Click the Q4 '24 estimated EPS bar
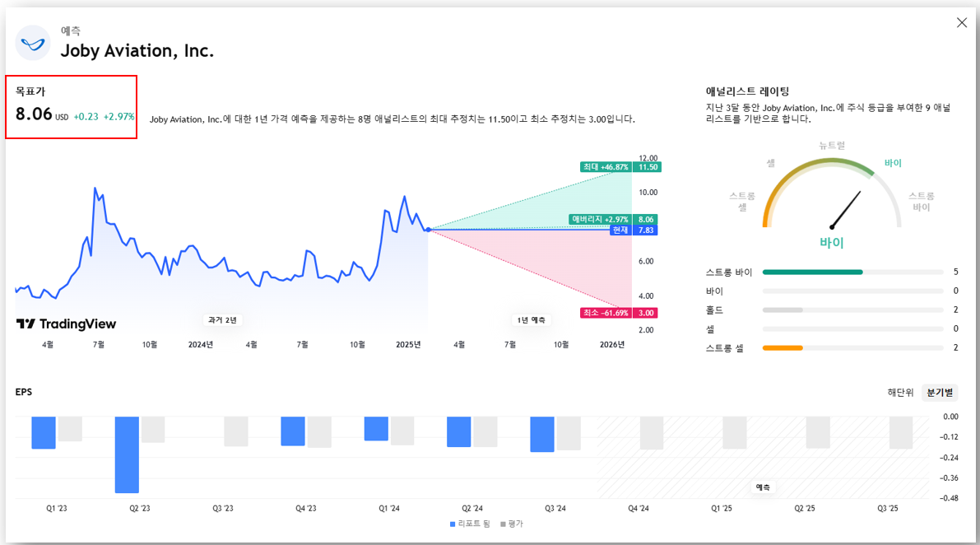 (652, 433)
